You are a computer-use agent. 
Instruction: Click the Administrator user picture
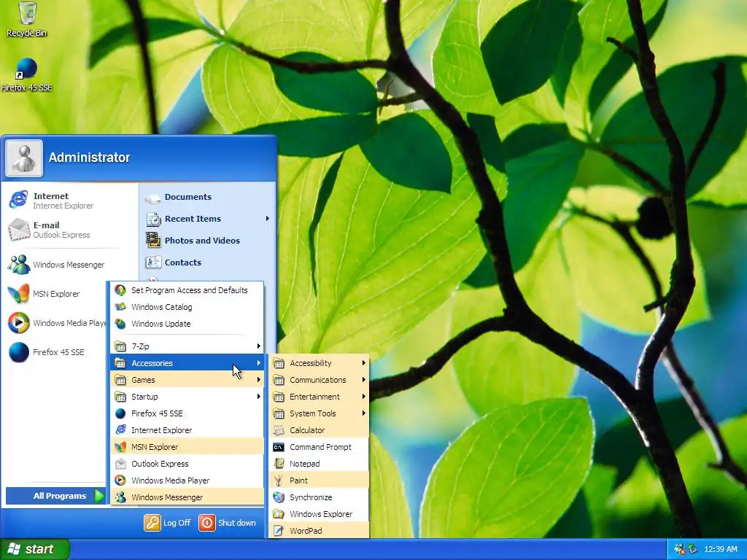[24, 158]
